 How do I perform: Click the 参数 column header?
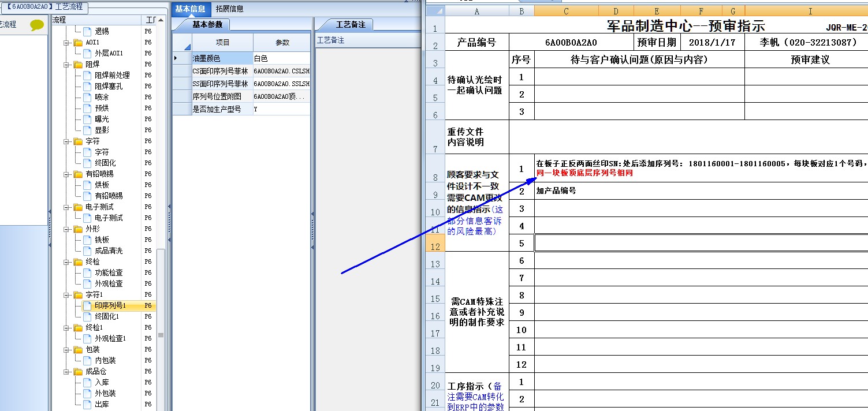point(282,43)
